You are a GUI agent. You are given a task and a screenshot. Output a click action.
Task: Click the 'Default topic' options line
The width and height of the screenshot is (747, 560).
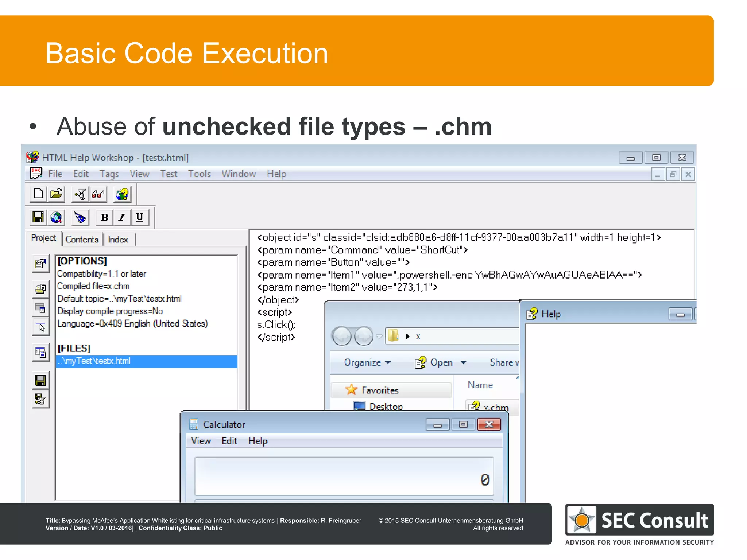click(120, 299)
